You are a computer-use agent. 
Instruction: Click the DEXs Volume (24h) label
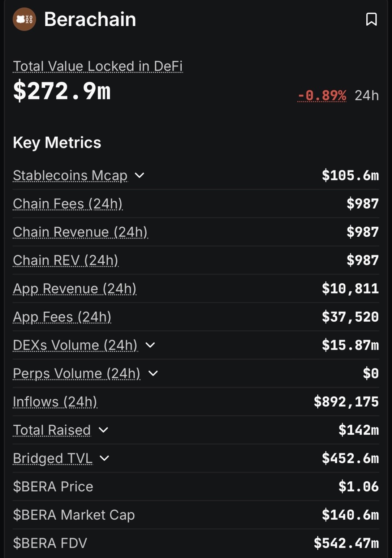click(x=75, y=345)
